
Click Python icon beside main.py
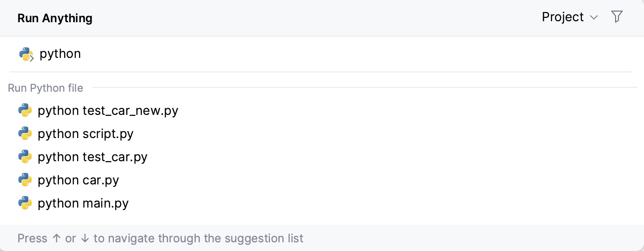[25, 203]
